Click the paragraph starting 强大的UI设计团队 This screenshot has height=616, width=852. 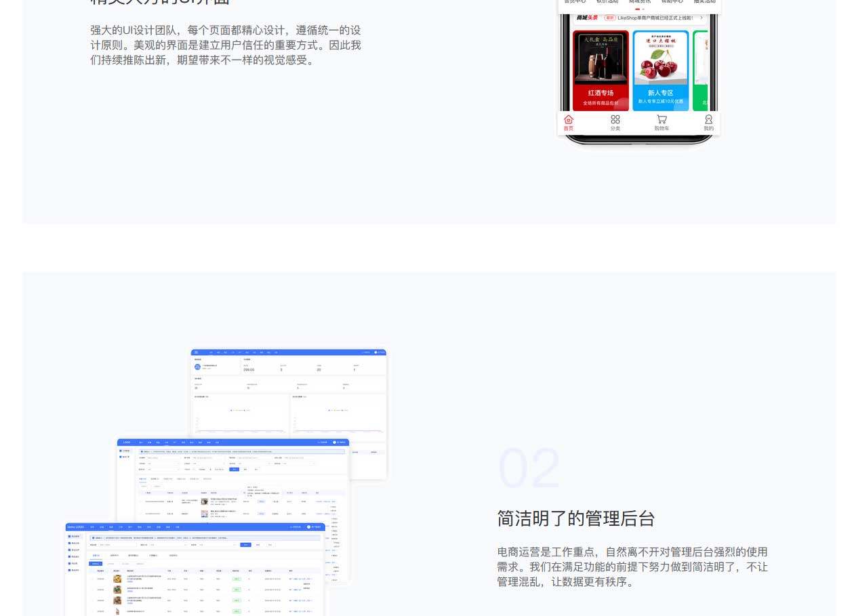pyautogui.click(x=226, y=45)
